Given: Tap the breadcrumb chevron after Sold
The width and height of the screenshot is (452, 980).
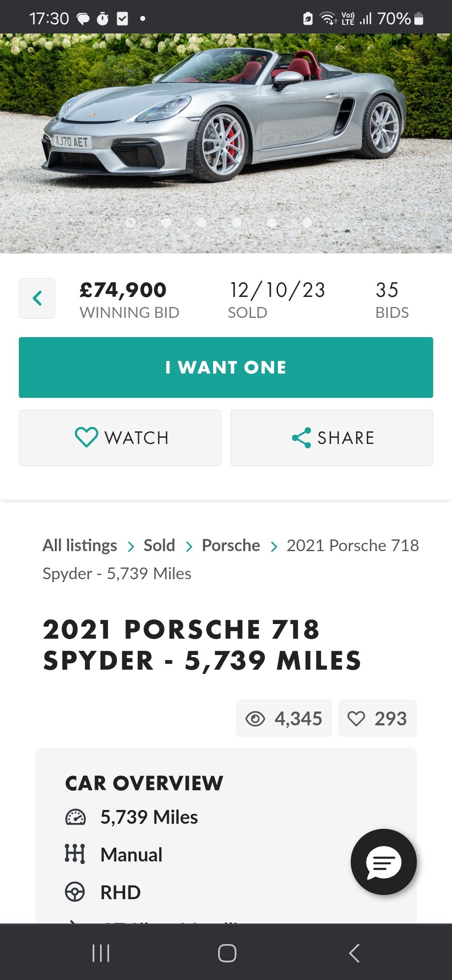Looking at the screenshot, I should (189, 547).
